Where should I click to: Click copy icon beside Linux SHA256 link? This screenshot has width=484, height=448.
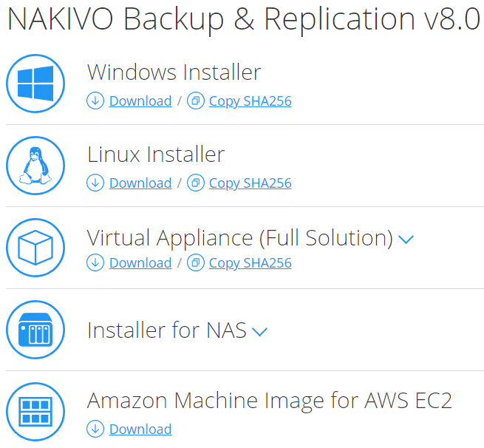point(196,183)
